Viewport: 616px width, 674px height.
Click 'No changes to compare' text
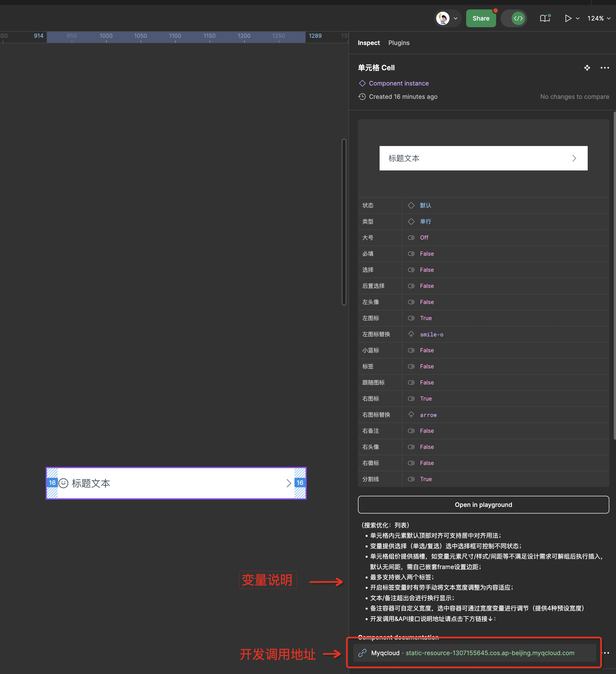(575, 97)
